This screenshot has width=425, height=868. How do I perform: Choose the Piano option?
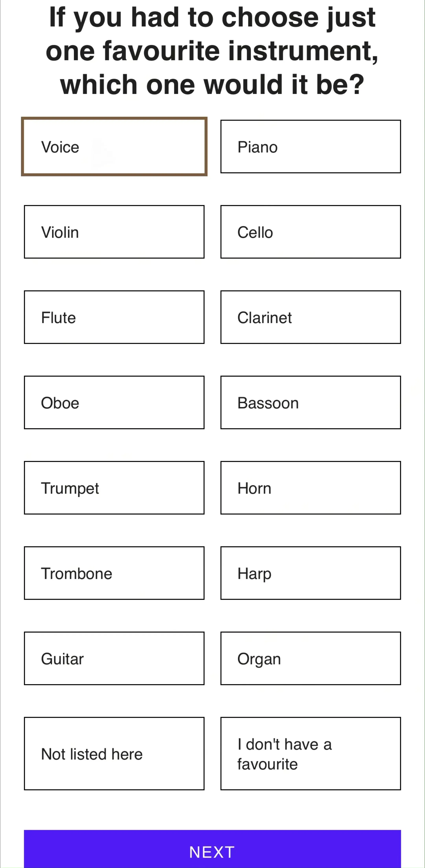(310, 147)
